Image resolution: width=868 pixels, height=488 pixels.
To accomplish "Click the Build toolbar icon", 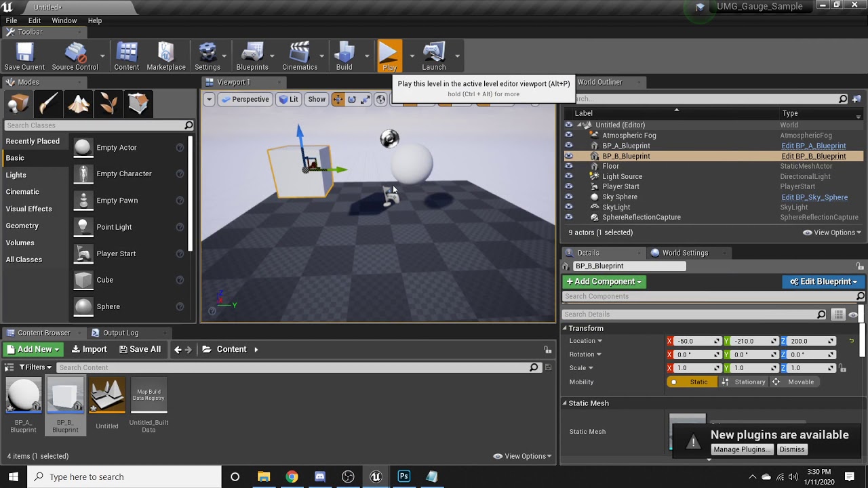I will (344, 56).
